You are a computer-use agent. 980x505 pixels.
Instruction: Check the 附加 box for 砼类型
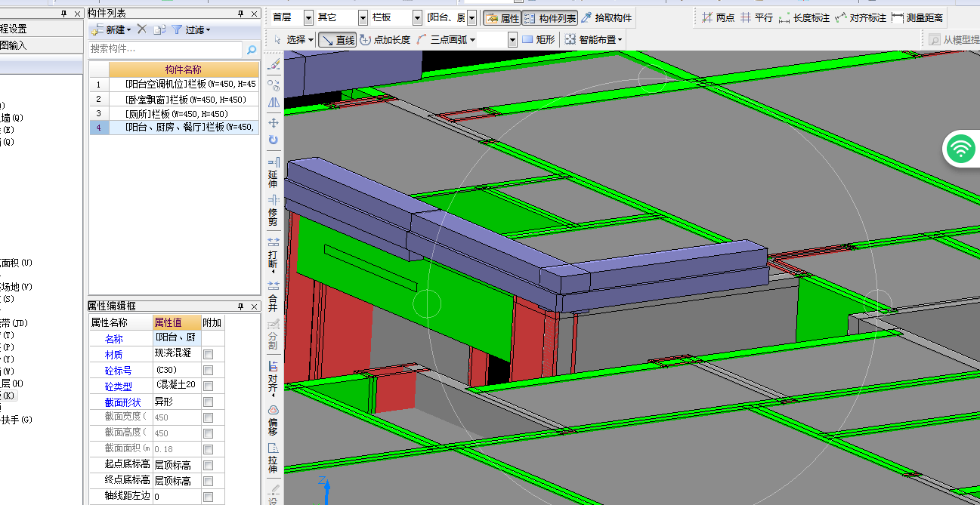(208, 386)
